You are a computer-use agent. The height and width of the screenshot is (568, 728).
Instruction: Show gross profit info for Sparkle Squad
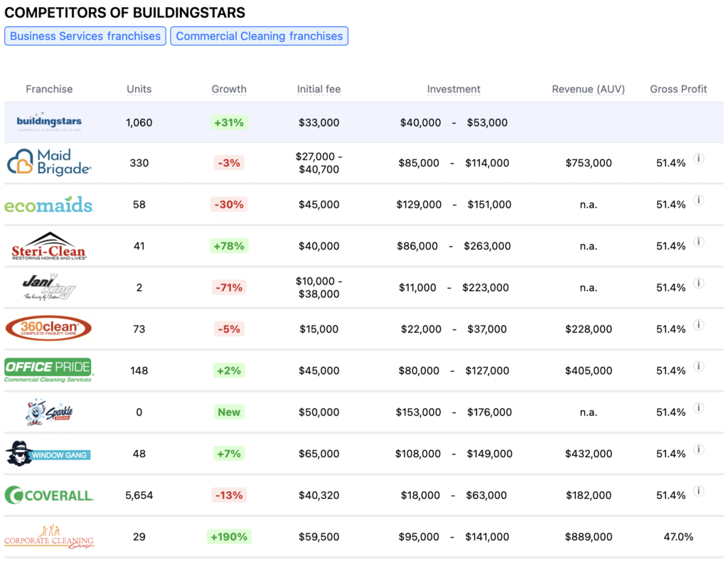698,407
